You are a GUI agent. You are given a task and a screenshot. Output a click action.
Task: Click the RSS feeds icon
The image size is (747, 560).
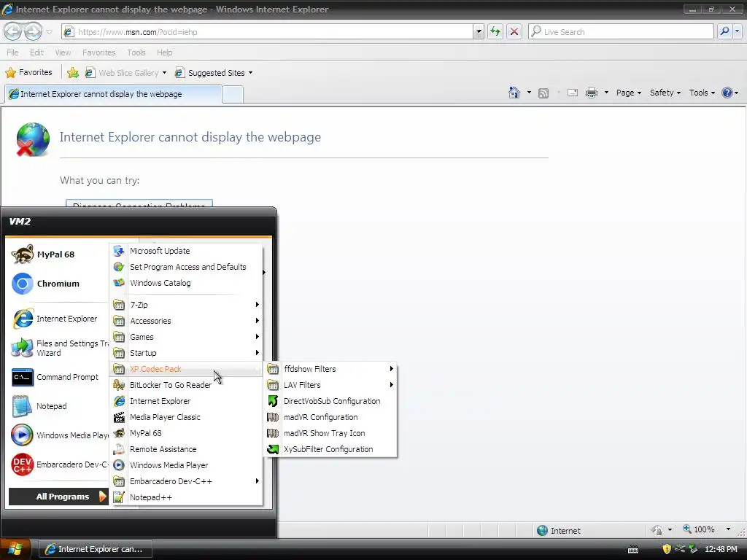click(543, 93)
